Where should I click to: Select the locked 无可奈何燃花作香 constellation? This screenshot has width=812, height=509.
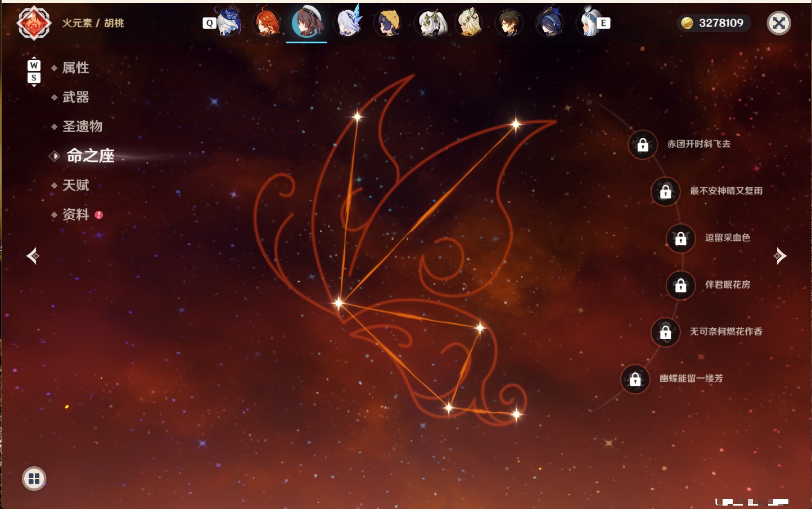(665, 332)
